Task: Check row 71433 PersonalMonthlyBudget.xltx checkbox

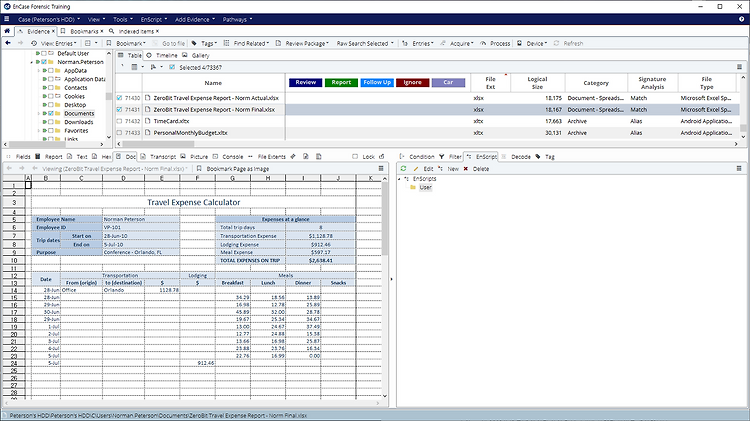Action: [120, 133]
